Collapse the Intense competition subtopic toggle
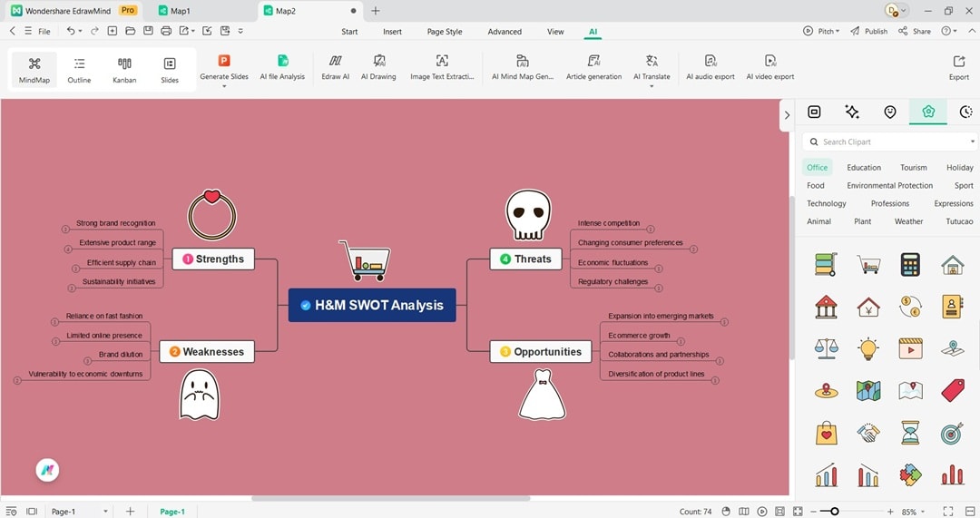This screenshot has height=518, width=980. click(650, 230)
